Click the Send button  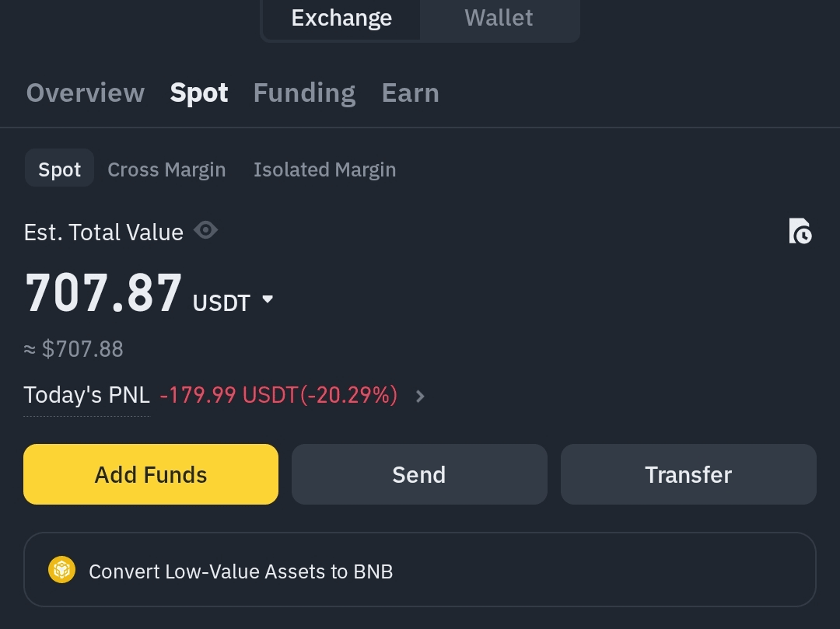419,474
